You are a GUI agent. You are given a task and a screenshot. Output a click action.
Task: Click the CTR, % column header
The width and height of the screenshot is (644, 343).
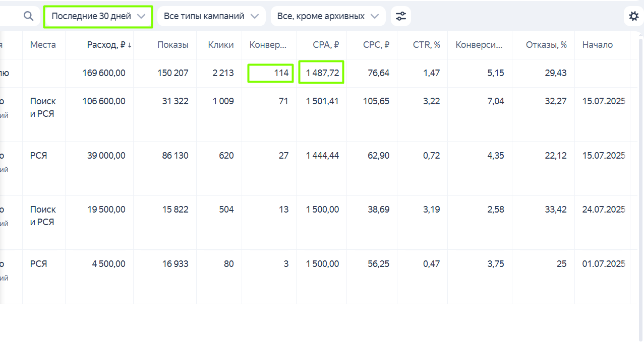pyautogui.click(x=427, y=45)
